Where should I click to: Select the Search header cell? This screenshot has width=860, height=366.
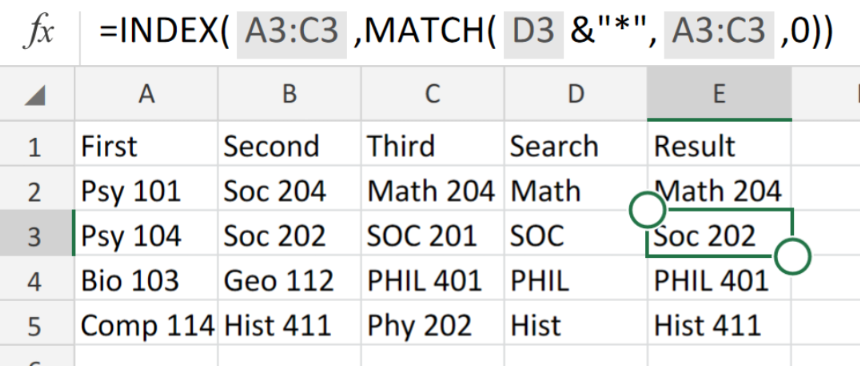[x=576, y=146]
